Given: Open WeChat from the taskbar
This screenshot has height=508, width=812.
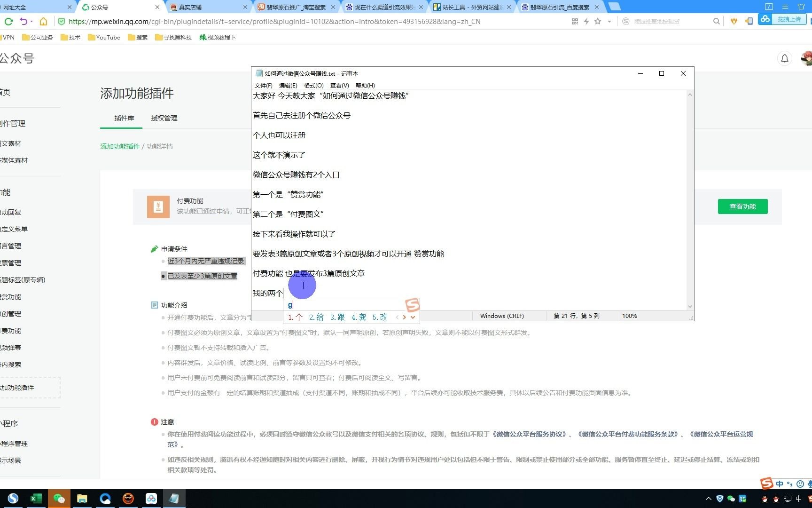Looking at the screenshot, I should point(59,499).
